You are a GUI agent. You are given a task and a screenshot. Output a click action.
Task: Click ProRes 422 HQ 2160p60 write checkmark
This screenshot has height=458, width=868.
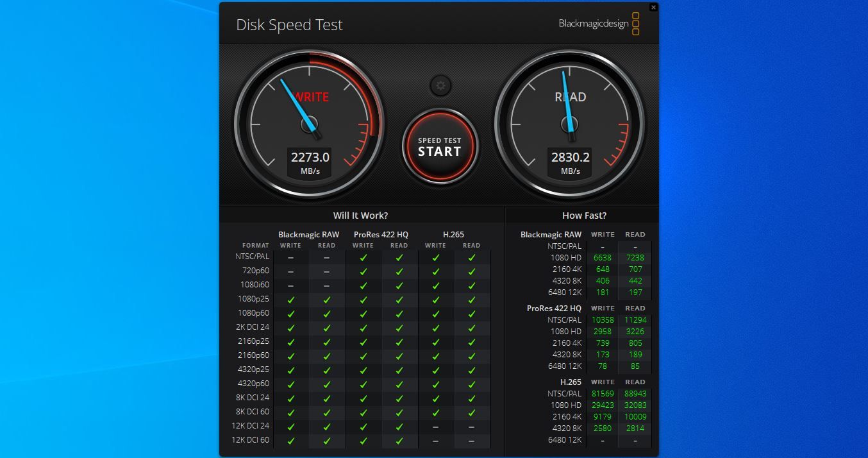tap(363, 356)
